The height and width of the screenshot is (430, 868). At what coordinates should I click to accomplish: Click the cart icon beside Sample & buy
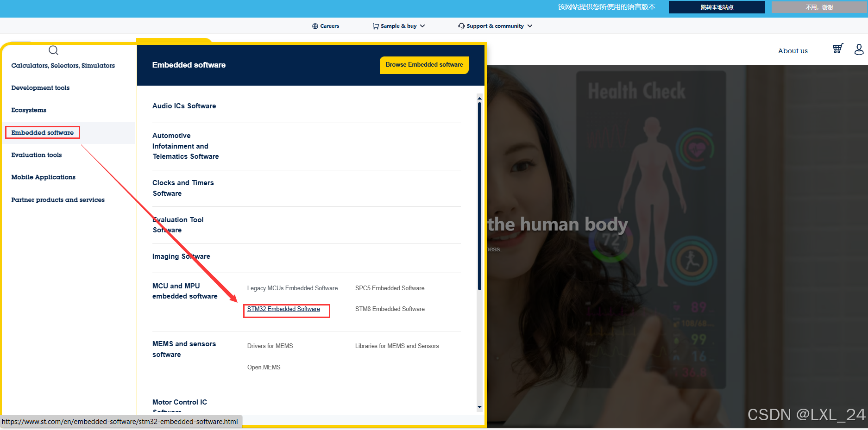click(x=376, y=26)
